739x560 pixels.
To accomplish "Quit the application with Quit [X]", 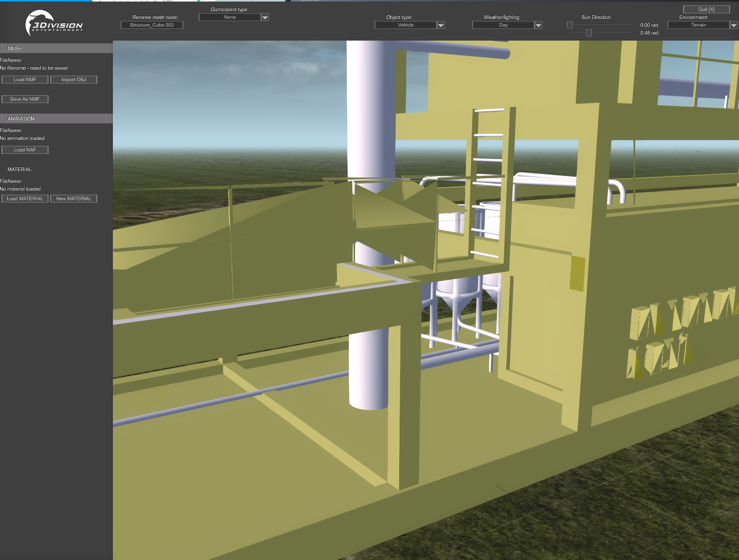I will (x=706, y=9).
